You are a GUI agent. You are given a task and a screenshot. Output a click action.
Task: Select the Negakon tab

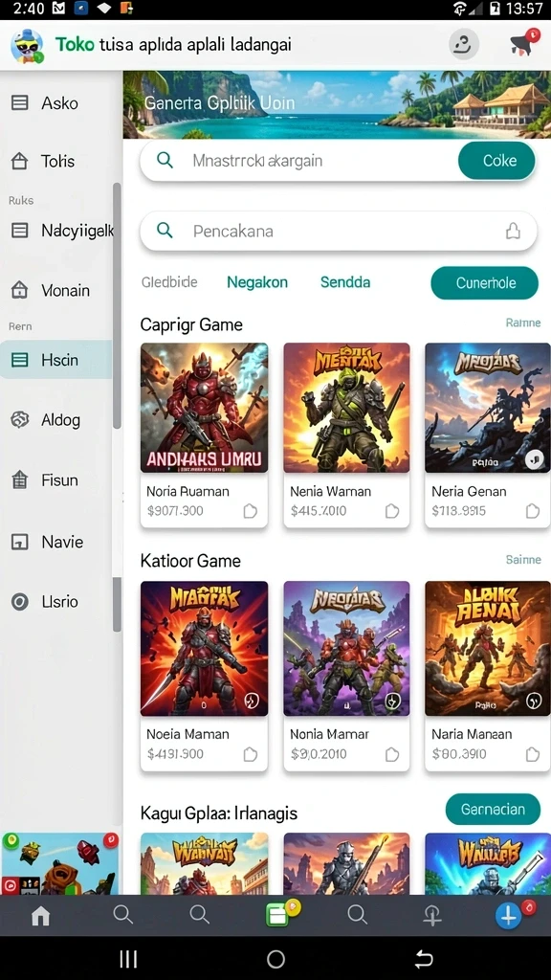256,282
